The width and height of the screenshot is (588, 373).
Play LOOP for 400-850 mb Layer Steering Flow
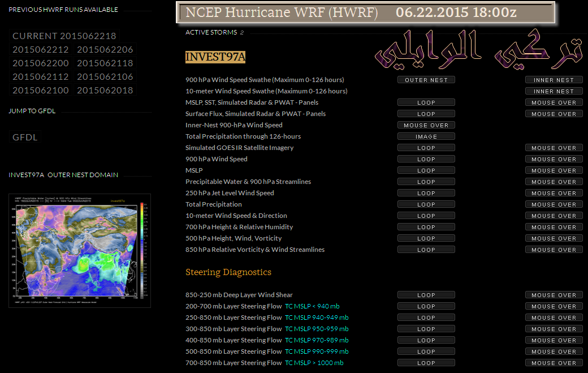426,340
